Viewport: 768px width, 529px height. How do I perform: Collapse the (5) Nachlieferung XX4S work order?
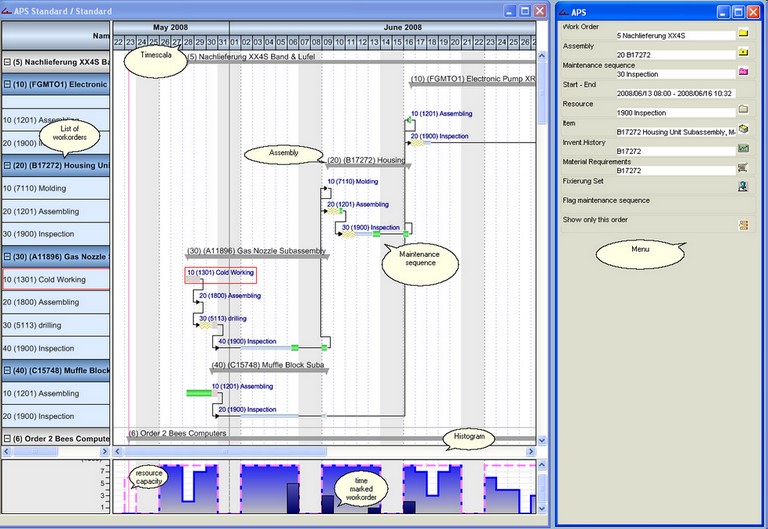tap(8, 62)
